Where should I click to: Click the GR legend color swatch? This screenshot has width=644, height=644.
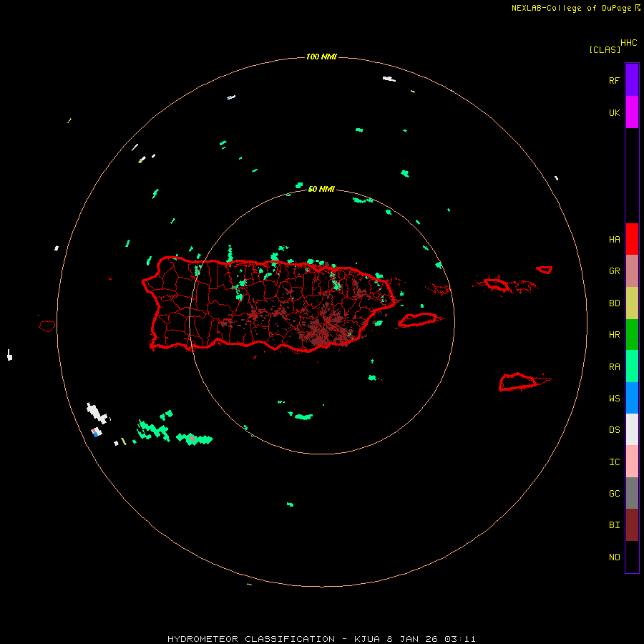coord(632,271)
